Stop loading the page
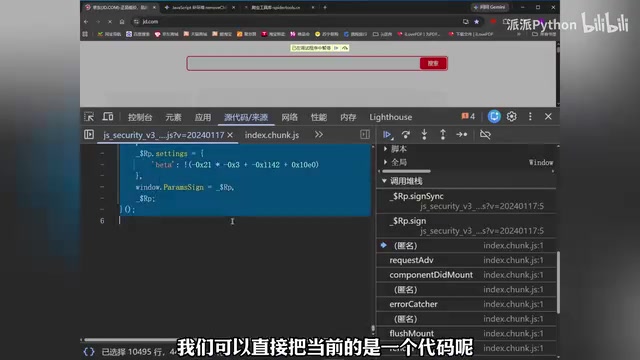The height and width of the screenshot is (360, 640). tap(110, 21)
